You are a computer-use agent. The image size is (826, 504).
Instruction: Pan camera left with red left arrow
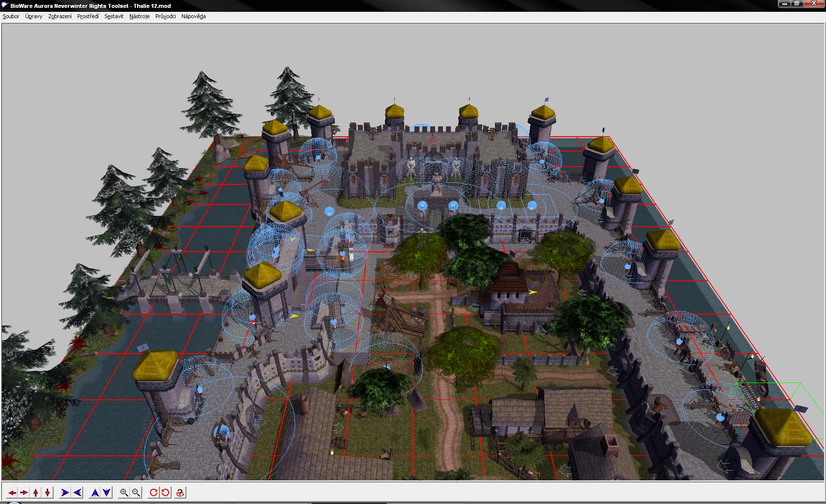click(12, 493)
